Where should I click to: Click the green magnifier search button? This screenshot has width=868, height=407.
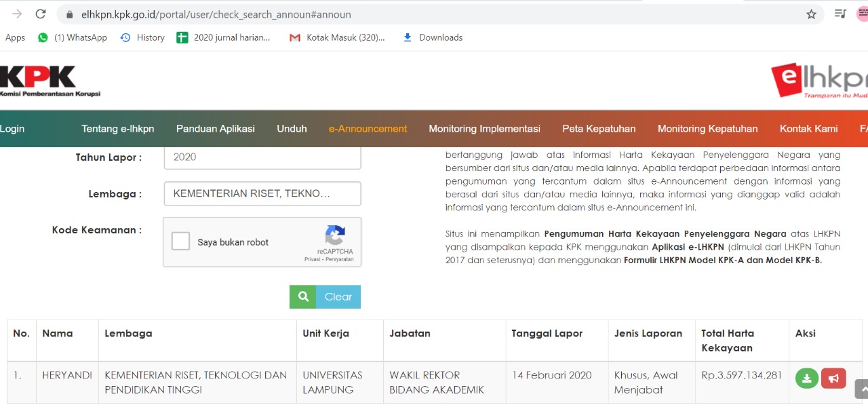point(303,296)
